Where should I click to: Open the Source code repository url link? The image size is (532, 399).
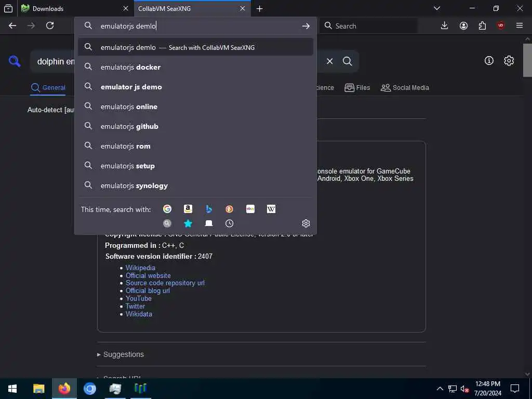point(165,283)
